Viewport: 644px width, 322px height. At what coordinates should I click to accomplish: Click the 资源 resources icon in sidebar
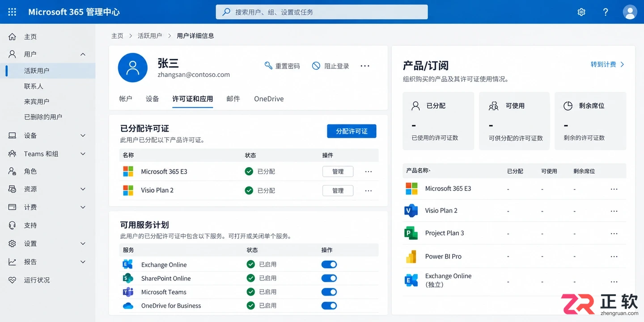click(x=13, y=189)
